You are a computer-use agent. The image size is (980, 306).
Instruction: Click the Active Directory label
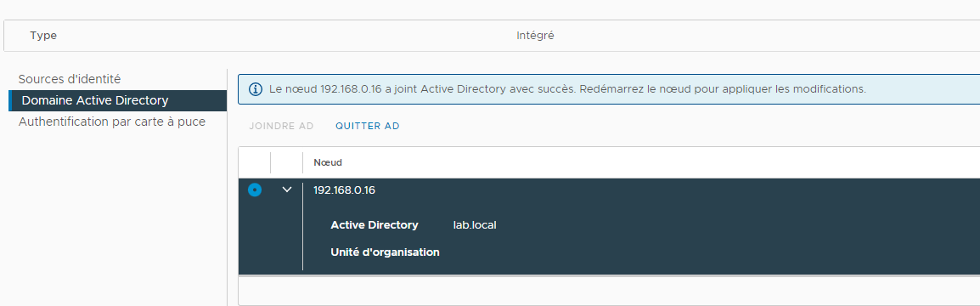375,224
